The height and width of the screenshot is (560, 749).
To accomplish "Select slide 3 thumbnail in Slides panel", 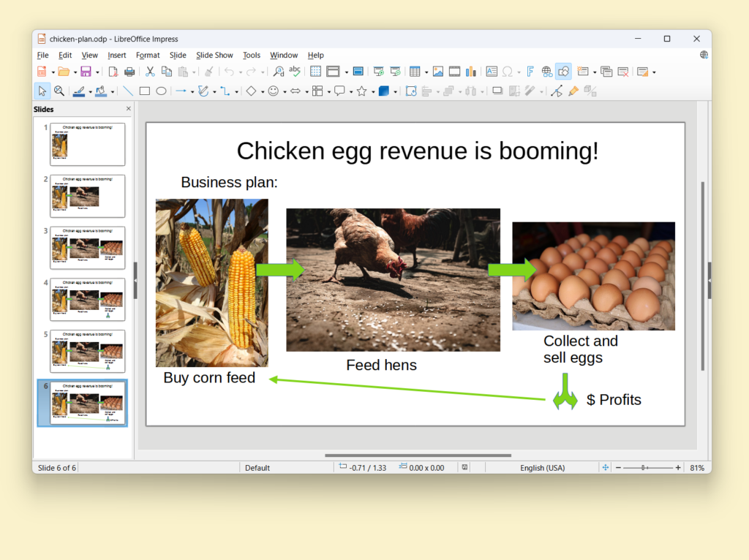I will coord(87,247).
